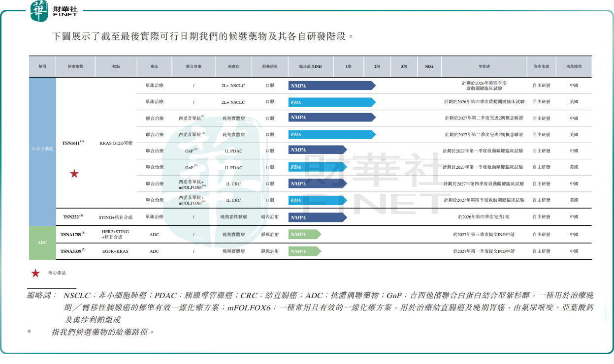Click the FDA bar in the 2L+ NSCLC row
Viewport: 614px width, 364px height.
[x=332, y=102]
